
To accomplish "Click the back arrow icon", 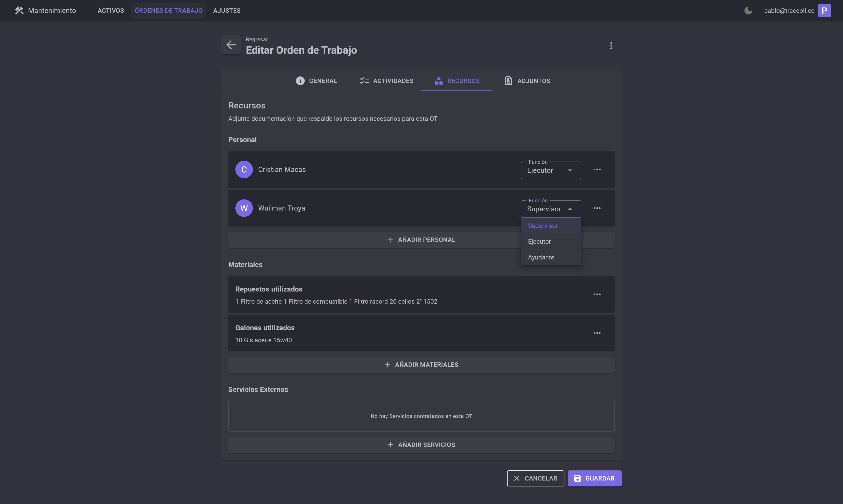I will [x=231, y=45].
